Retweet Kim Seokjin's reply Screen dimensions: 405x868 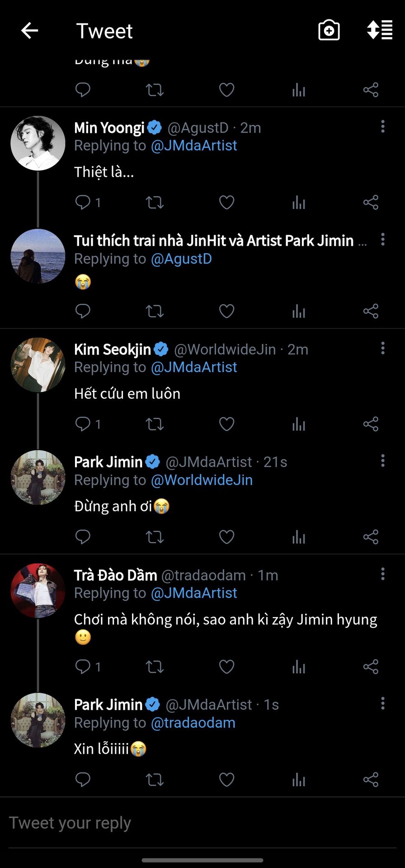[x=155, y=424]
